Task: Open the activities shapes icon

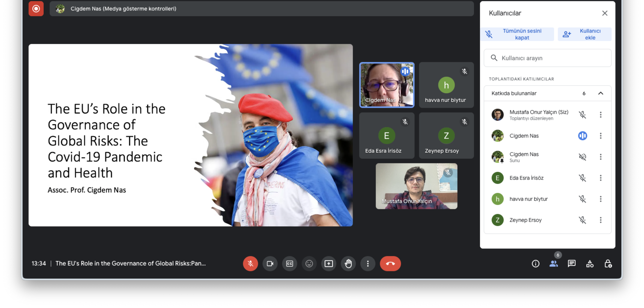Action: coord(590,263)
